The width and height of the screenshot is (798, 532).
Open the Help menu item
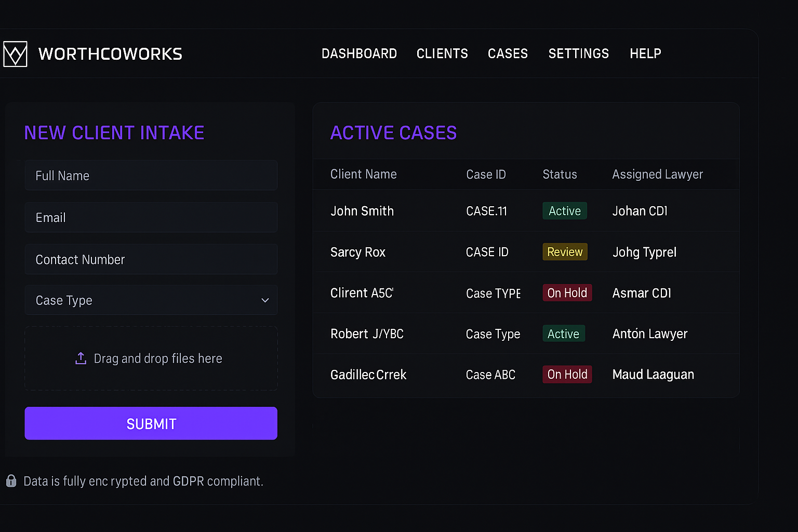coord(645,54)
